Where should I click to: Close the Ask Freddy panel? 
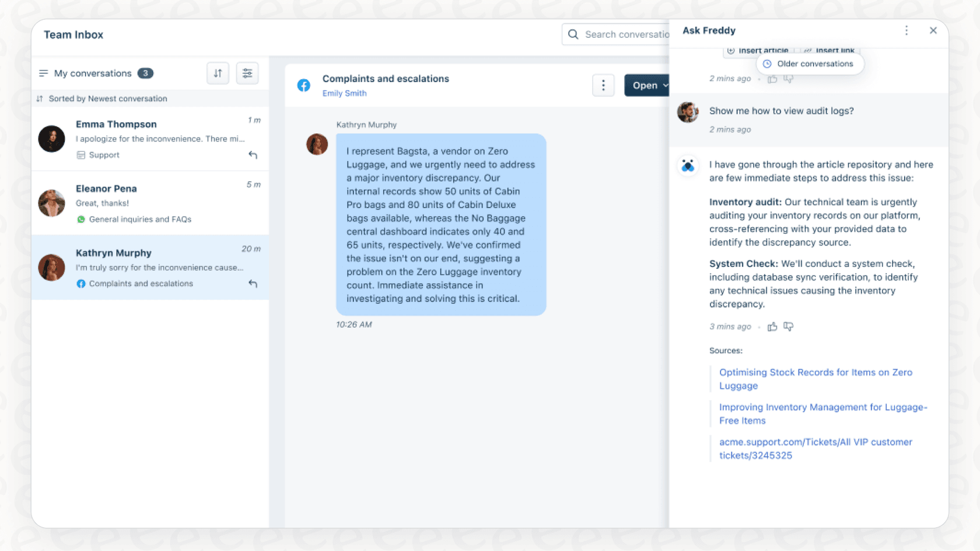933,30
